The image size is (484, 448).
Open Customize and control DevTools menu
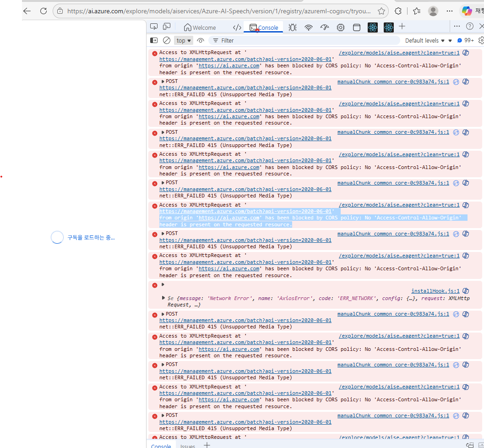[x=457, y=27]
